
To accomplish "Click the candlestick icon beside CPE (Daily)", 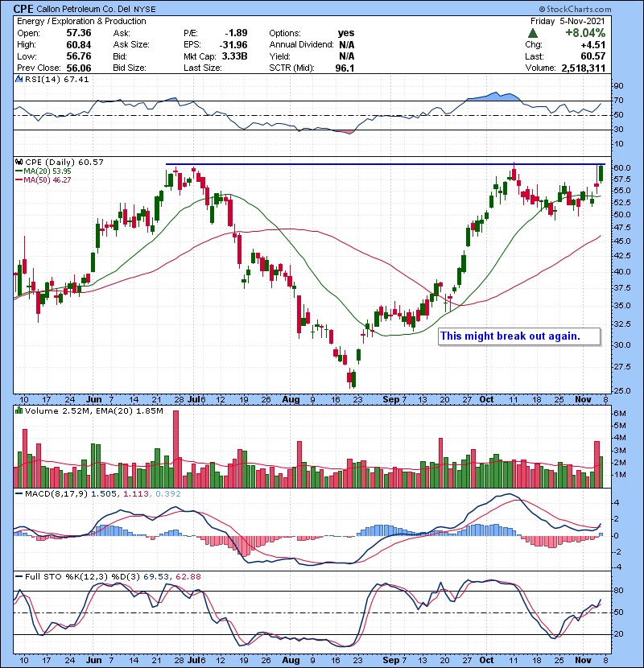I will (19, 163).
